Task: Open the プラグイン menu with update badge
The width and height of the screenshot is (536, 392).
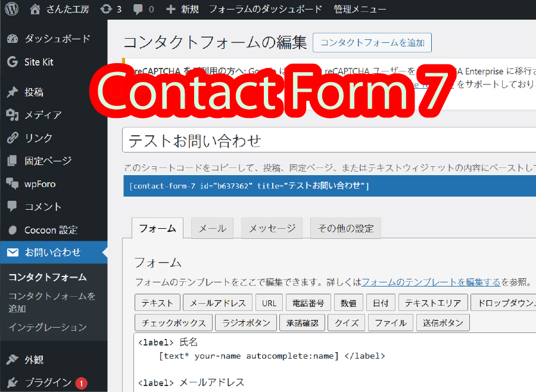Action: (48, 382)
